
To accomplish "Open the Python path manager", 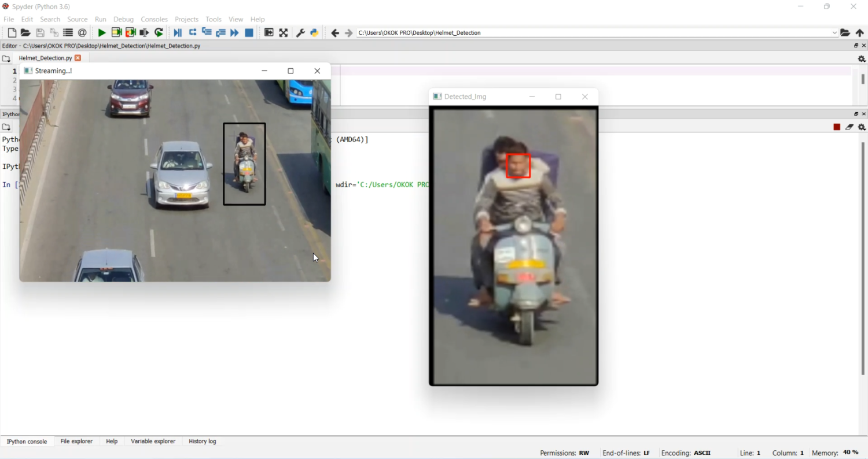I will [x=314, y=32].
